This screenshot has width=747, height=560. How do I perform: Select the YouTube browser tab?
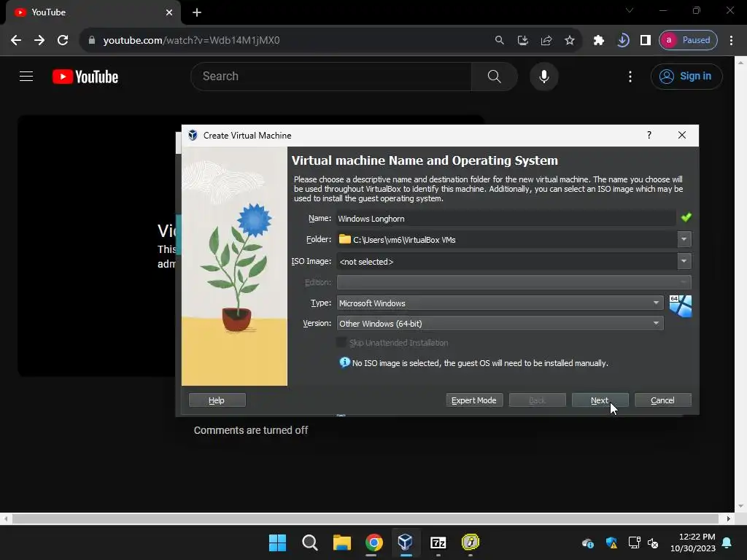[x=93, y=12]
